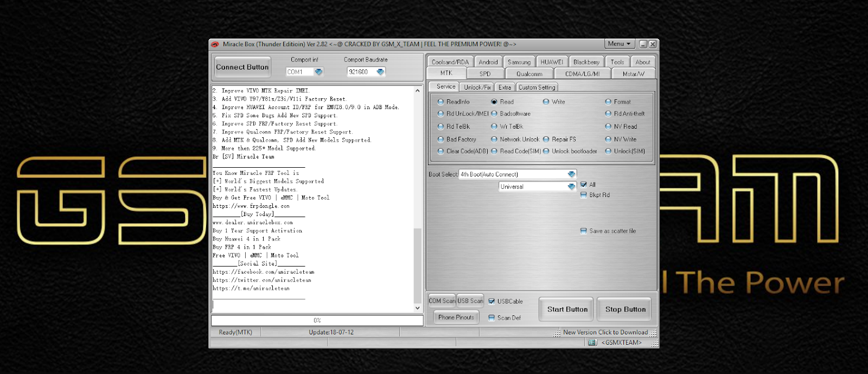Open the Boot Select 4th Boot dropdown
868x374 pixels.
(571, 174)
